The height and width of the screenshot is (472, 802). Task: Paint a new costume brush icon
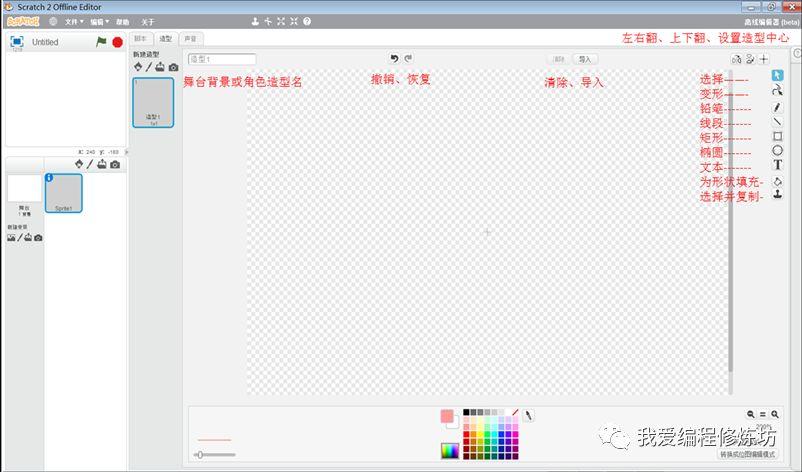click(x=149, y=67)
